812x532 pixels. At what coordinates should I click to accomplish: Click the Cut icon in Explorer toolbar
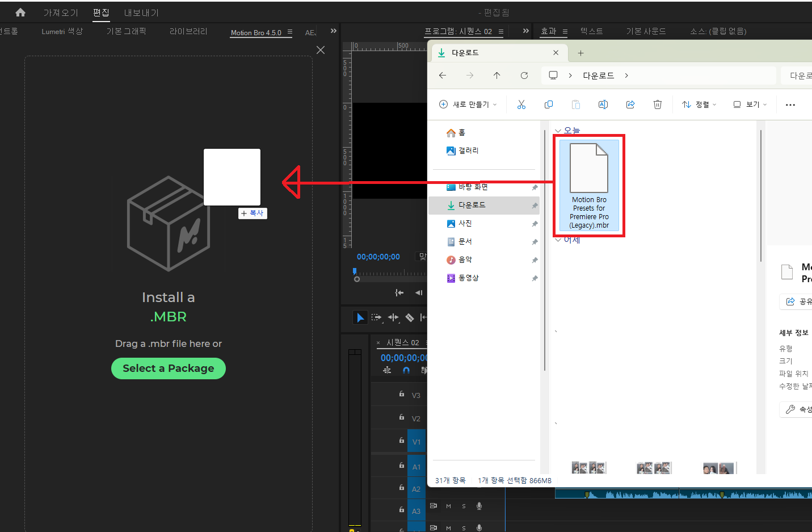(x=521, y=104)
